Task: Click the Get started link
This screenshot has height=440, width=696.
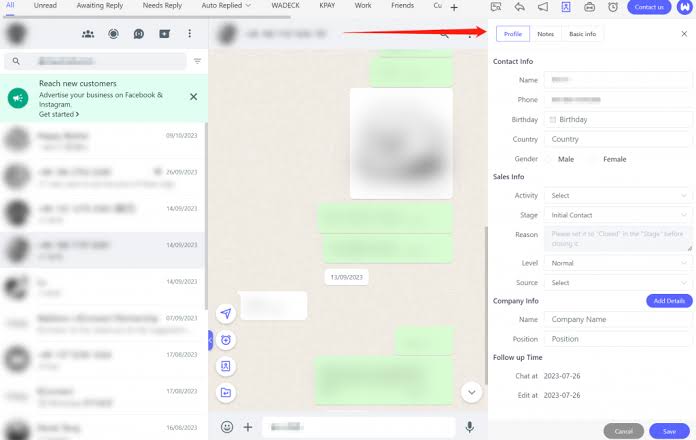Action: click(59, 114)
